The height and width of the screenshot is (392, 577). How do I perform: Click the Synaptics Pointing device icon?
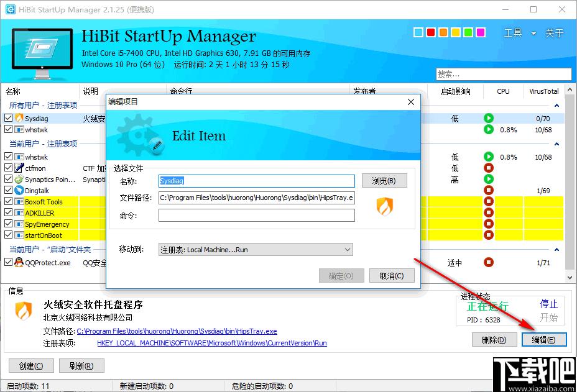click(x=19, y=179)
